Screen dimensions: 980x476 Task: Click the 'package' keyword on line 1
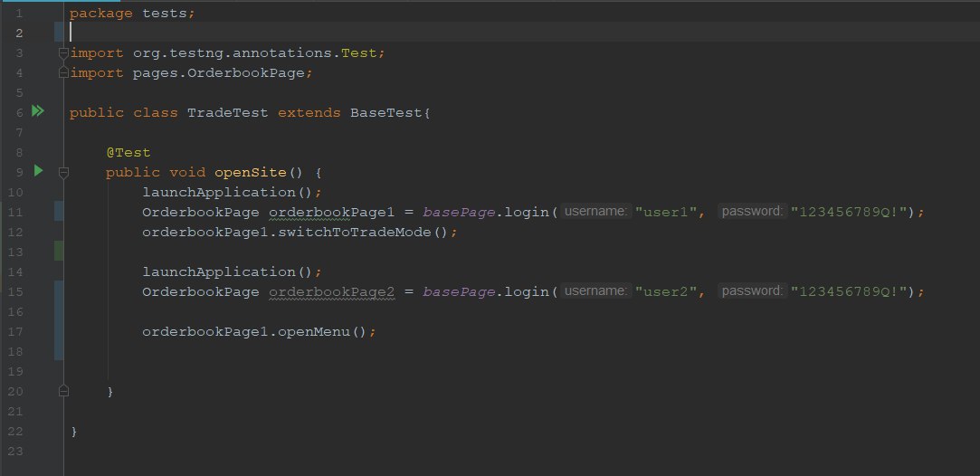pyautogui.click(x=100, y=13)
